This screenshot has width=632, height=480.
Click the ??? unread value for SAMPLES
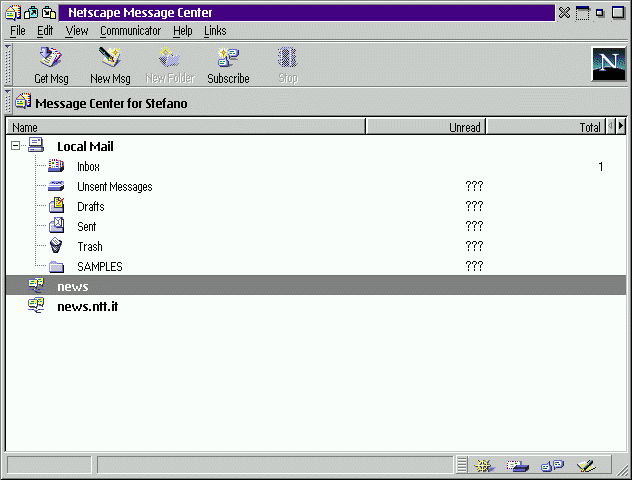point(474,266)
